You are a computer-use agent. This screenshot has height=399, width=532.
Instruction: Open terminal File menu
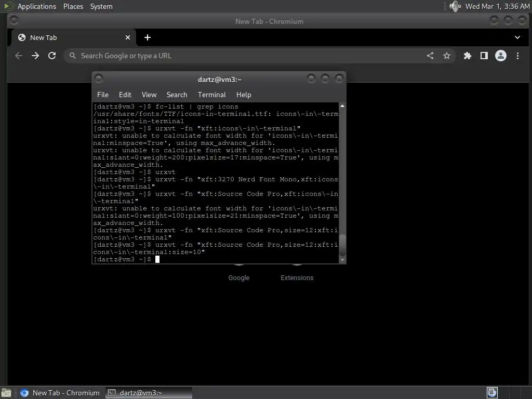tap(103, 95)
